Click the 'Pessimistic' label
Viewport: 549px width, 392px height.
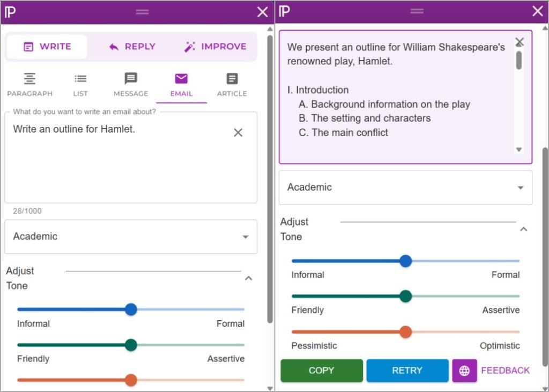pyautogui.click(x=314, y=346)
